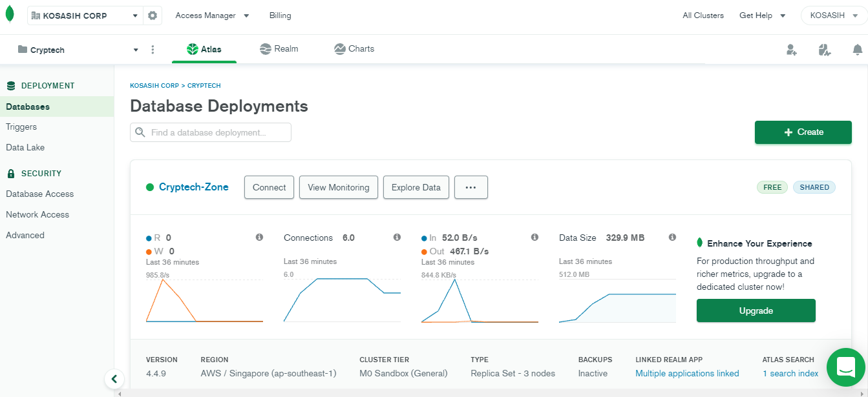Click CRYPTECH breadcrumb link
The width and height of the screenshot is (868, 397).
point(204,86)
